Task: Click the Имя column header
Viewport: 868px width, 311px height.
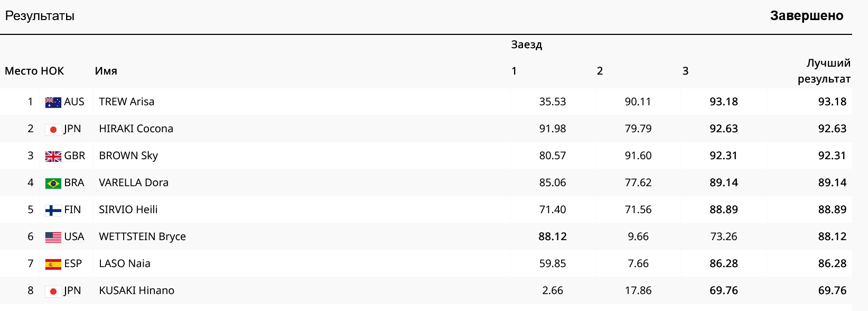Action: 106,71
